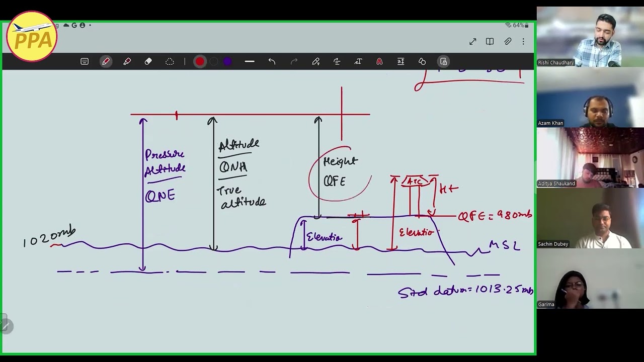Viewport: 644px width, 362px height.
Task: Undo the last stroke
Action: click(x=272, y=61)
